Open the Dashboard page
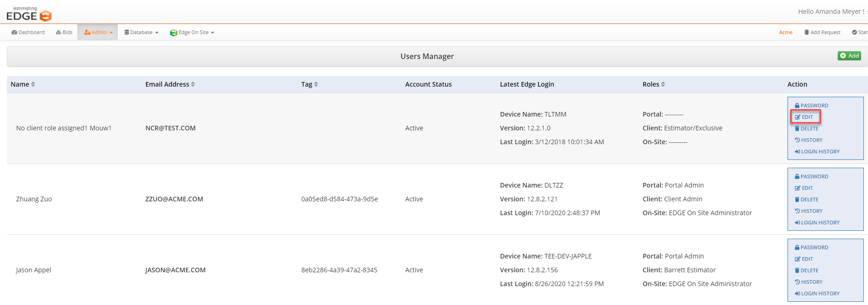The width and height of the screenshot is (868, 305). pos(28,32)
